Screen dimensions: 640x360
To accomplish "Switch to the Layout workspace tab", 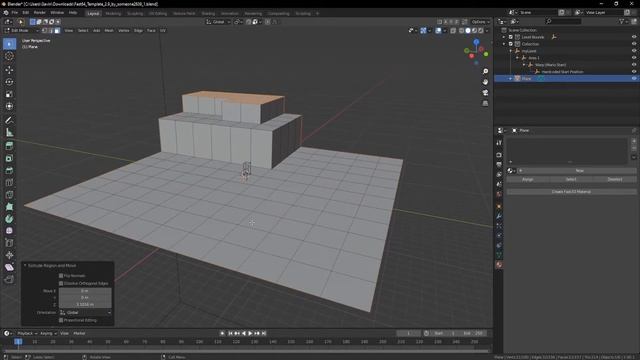I will tap(93, 13).
